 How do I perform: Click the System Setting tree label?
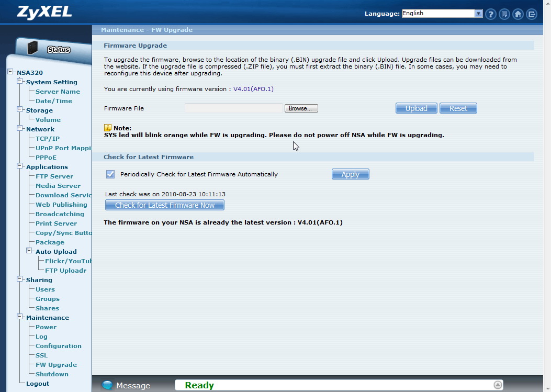[x=52, y=82]
